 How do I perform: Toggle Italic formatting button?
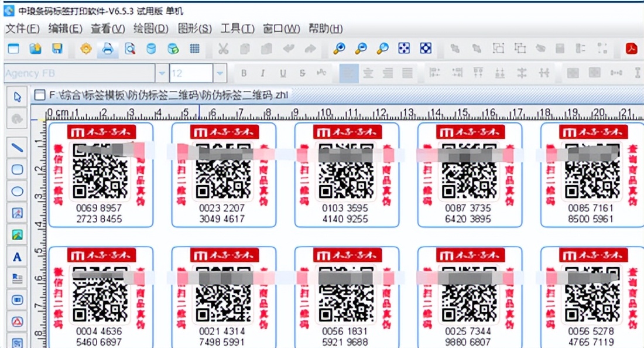point(263,73)
